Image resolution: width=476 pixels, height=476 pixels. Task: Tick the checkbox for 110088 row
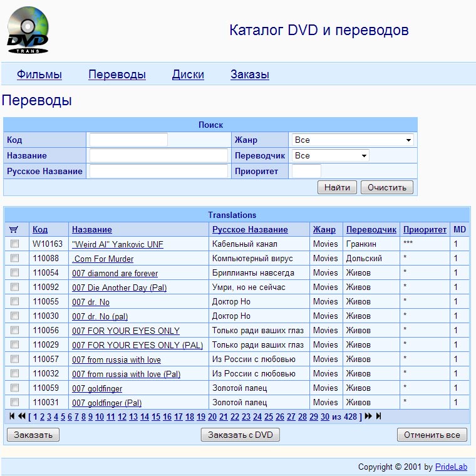click(x=14, y=258)
